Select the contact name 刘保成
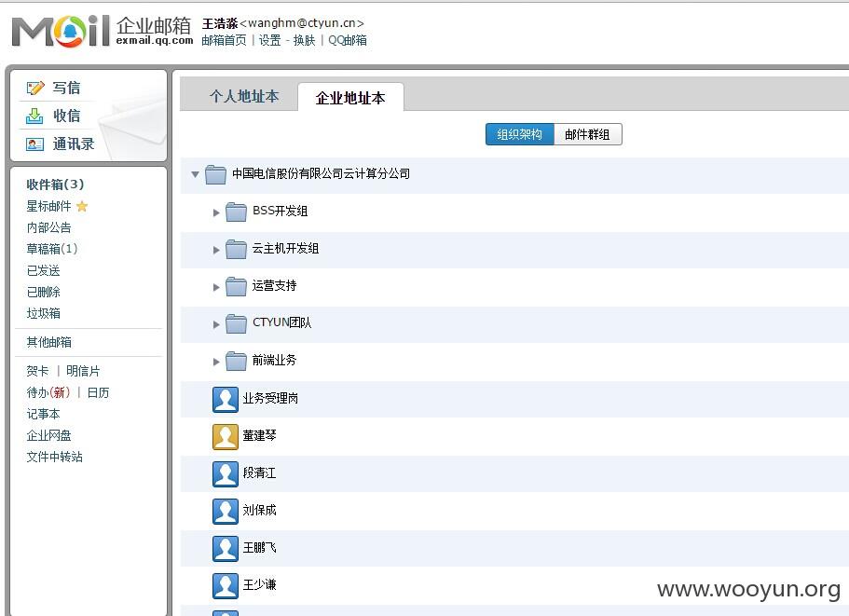 [x=259, y=511]
